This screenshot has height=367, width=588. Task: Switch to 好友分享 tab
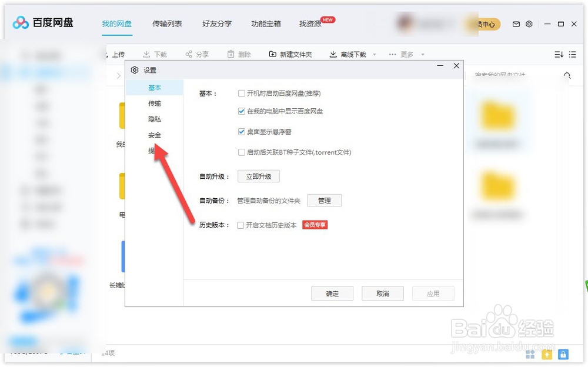pyautogui.click(x=217, y=24)
